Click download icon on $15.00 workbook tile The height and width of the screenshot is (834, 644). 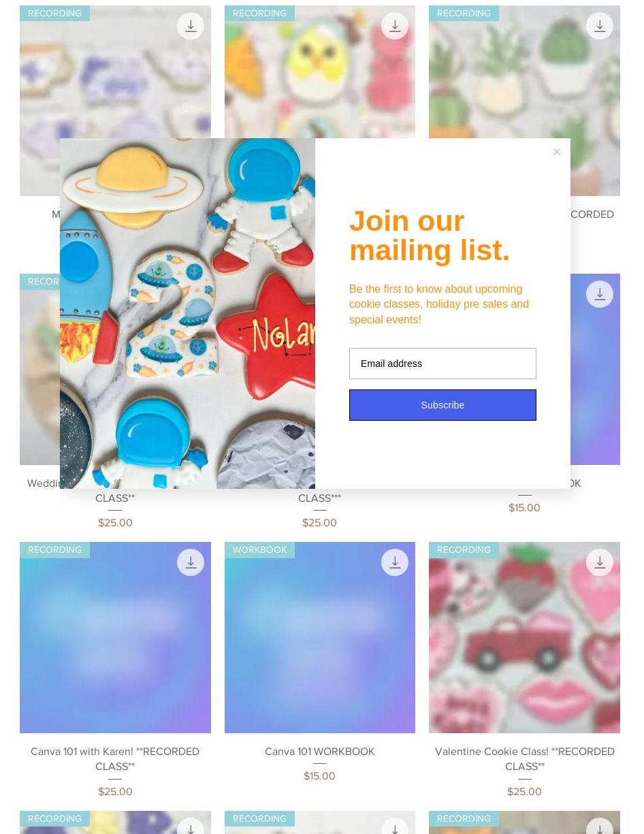[x=600, y=294]
